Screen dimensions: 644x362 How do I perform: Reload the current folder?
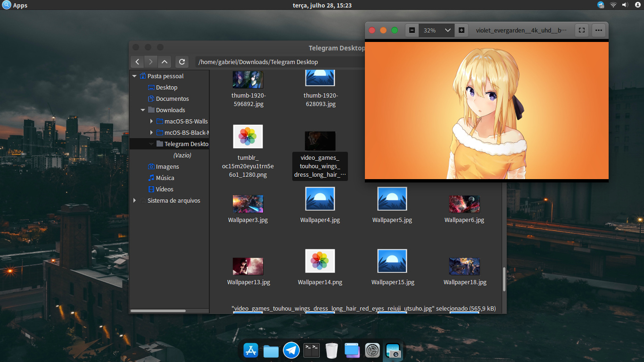click(182, 62)
